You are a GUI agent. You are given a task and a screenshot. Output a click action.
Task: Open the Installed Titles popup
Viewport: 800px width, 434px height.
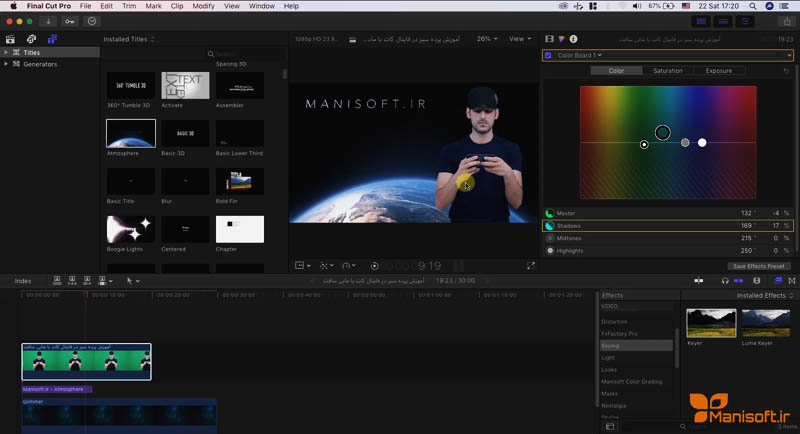(129, 39)
